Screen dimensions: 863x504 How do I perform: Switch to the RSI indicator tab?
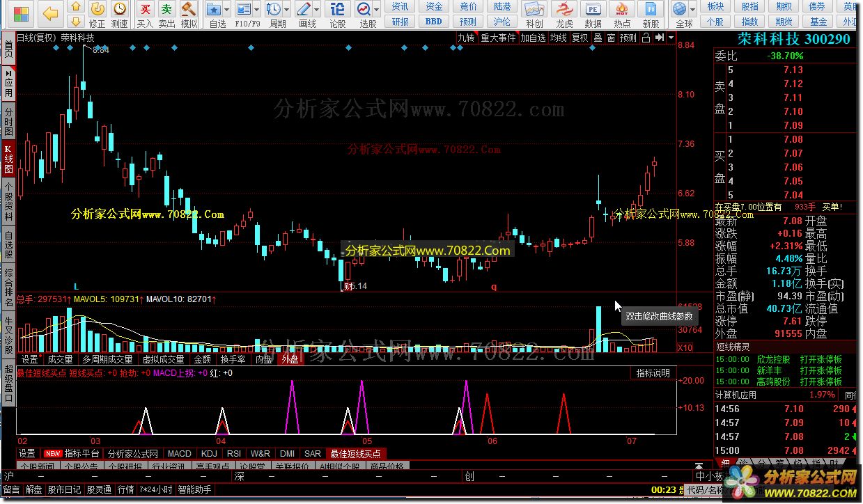(234, 453)
